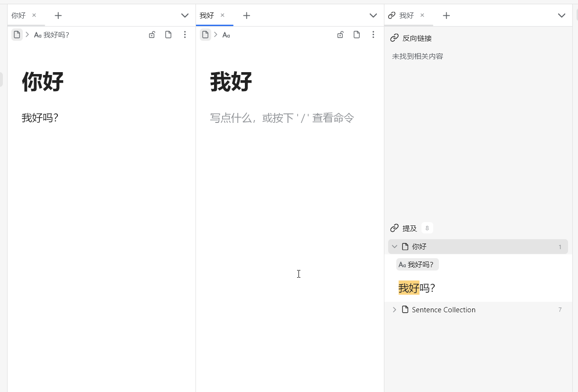Toggle the lock icon in the 我好 pane
Screen dimensions: 578x392
(340, 35)
